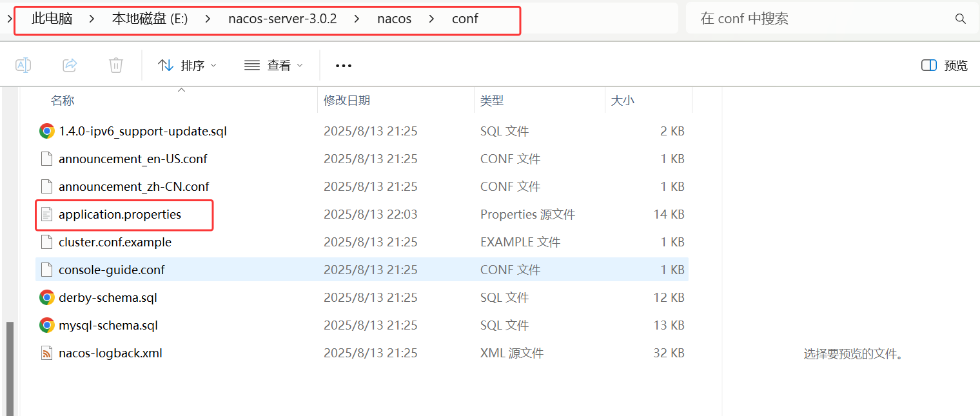Click the search magnifier icon
This screenshot has height=416, width=980.
(960, 19)
